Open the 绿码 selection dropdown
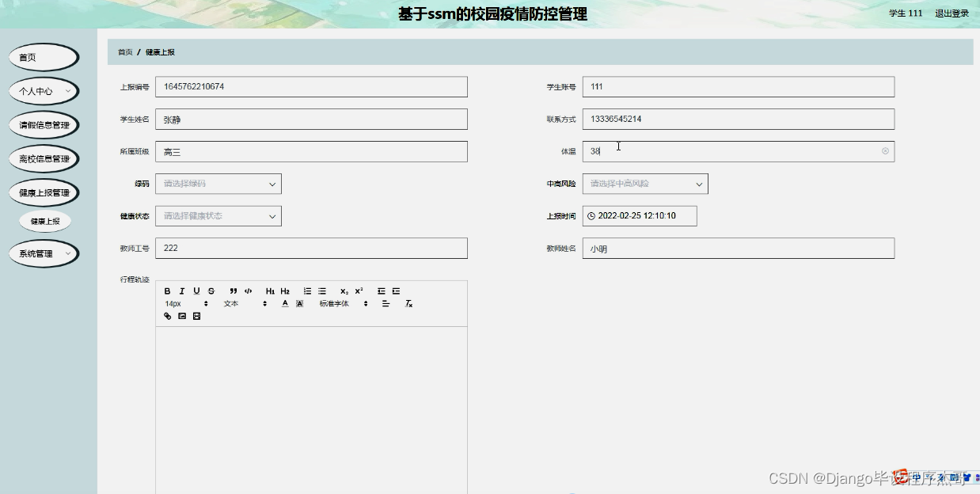980x494 pixels. point(218,184)
